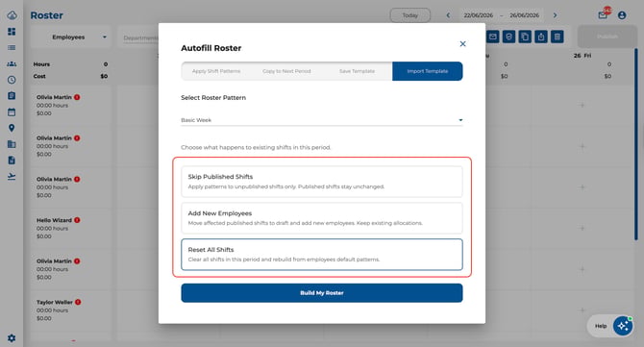644x347 pixels.
Task: Open the location pin icon in sidebar
Action: [12, 128]
